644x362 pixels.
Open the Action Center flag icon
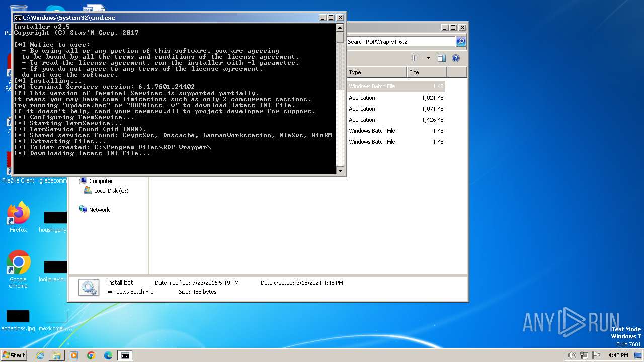[x=597, y=355]
